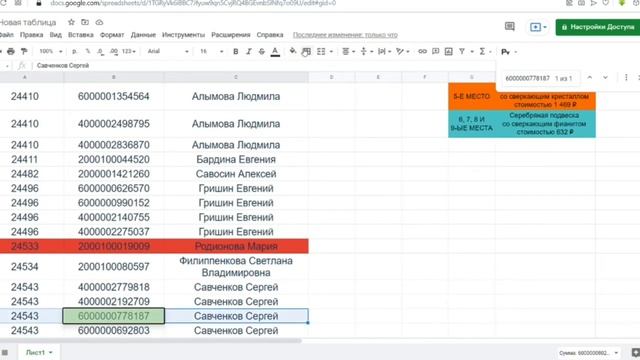Open the horizontal align dropdown
Viewport: 640px width, 360px height.
(348, 51)
